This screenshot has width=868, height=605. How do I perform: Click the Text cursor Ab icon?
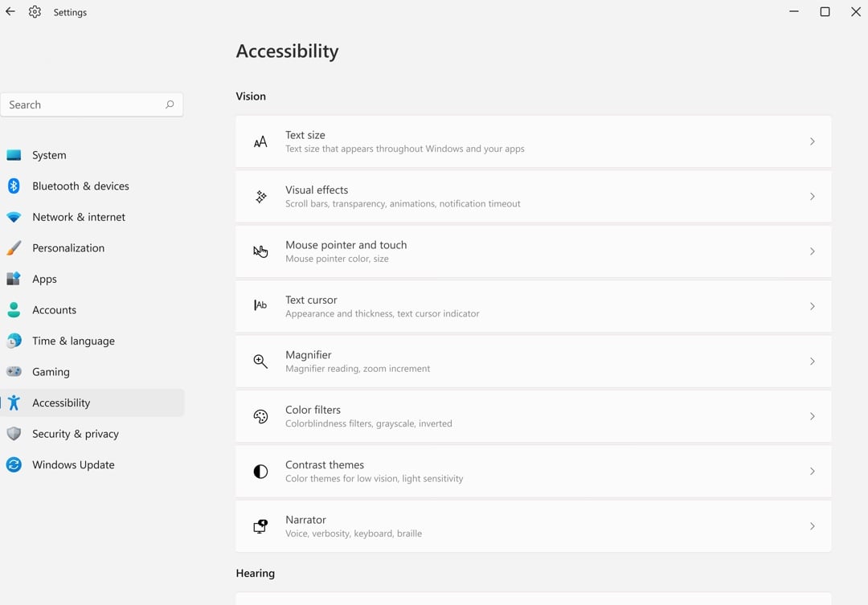point(260,306)
